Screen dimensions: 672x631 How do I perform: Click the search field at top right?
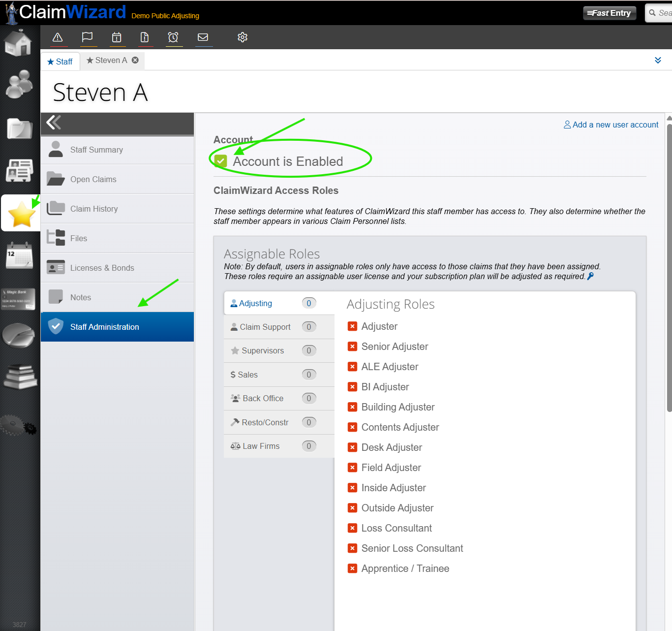point(659,13)
